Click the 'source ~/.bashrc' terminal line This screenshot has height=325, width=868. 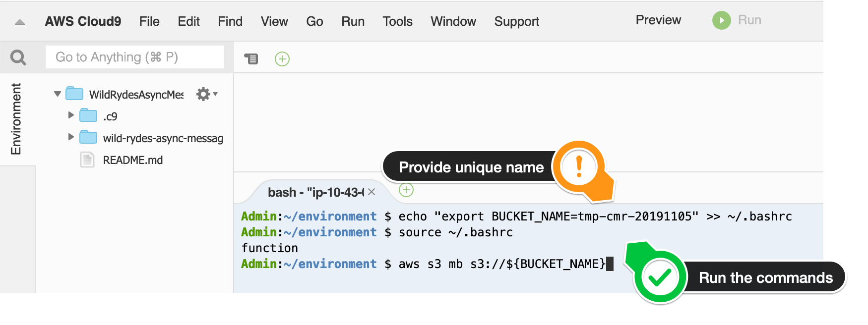[x=377, y=232]
